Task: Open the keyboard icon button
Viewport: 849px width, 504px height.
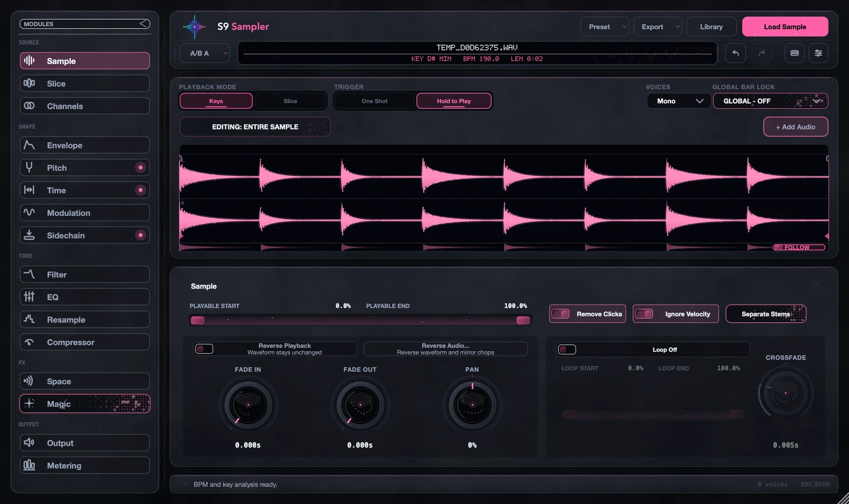Action: 794,53
